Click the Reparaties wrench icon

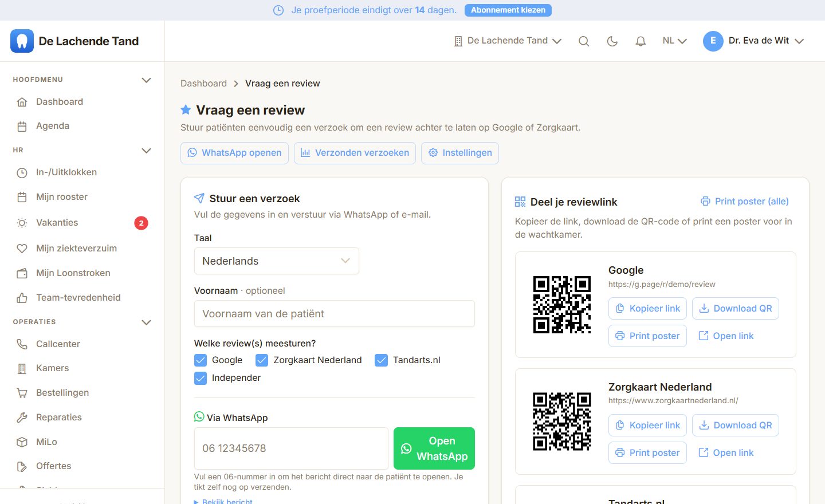(22, 418)
